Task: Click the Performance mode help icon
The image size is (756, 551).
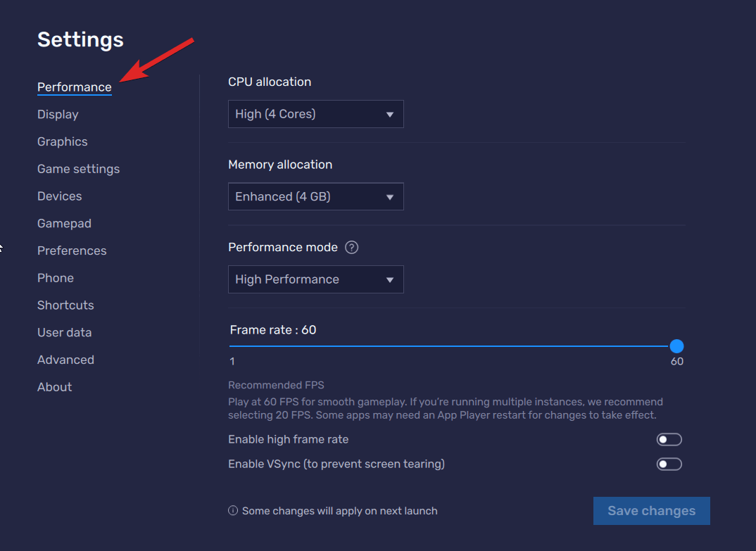Action: (353, 248)
